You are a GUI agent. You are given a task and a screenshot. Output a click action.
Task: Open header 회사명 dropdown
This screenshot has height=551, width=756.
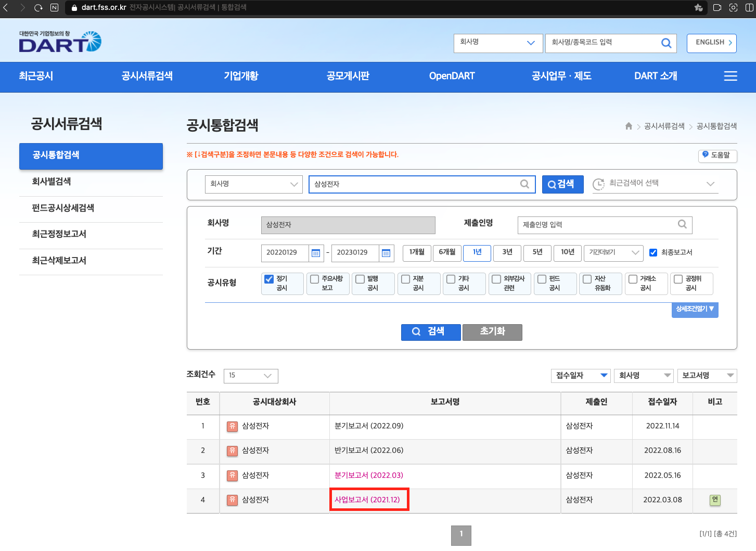(x=498, y=43)
